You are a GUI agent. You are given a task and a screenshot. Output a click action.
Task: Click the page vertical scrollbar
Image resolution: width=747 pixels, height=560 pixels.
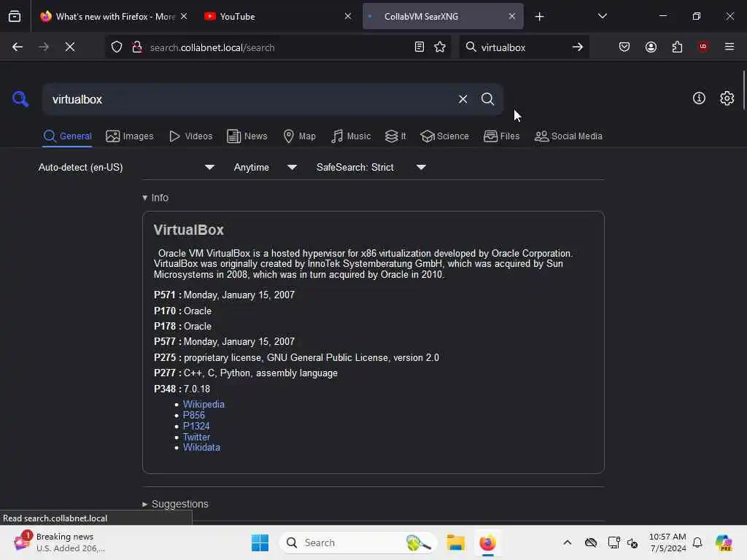(x=743, y=90)
